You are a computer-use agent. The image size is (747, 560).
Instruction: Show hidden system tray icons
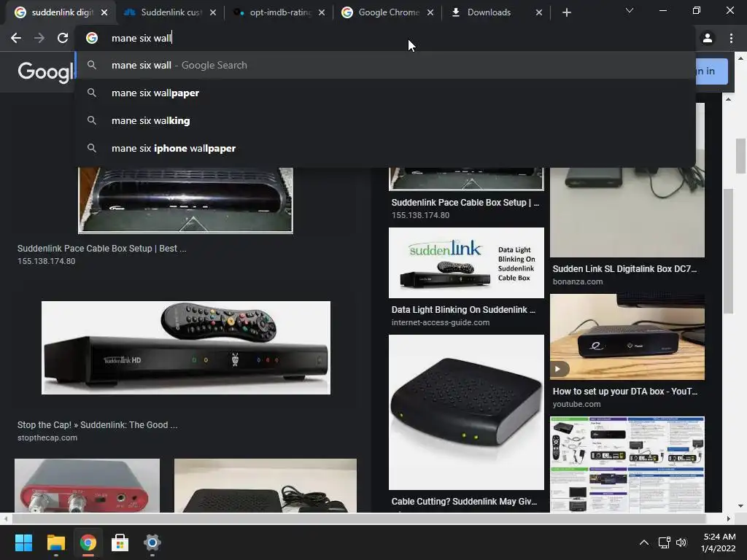pos(643,542)
